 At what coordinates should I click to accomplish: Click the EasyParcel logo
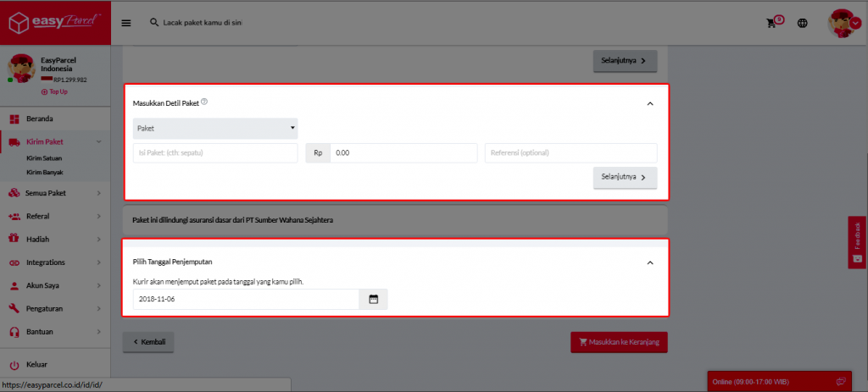point(55,22)
